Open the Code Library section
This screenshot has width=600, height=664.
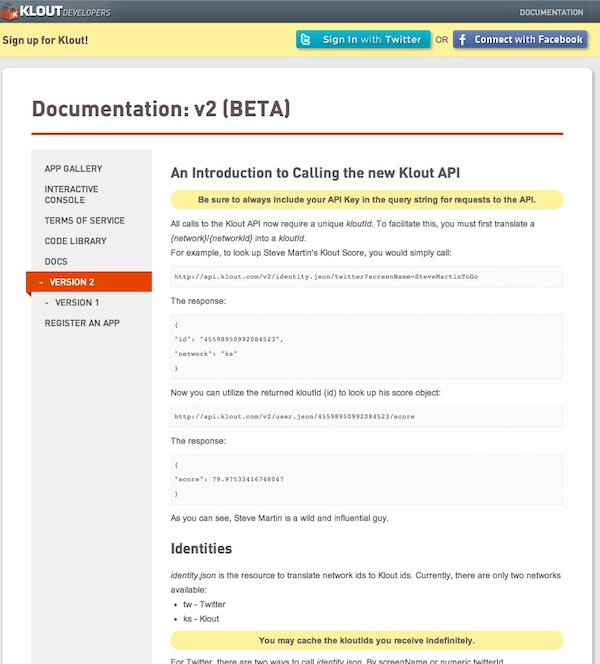(x=75, y=241)
